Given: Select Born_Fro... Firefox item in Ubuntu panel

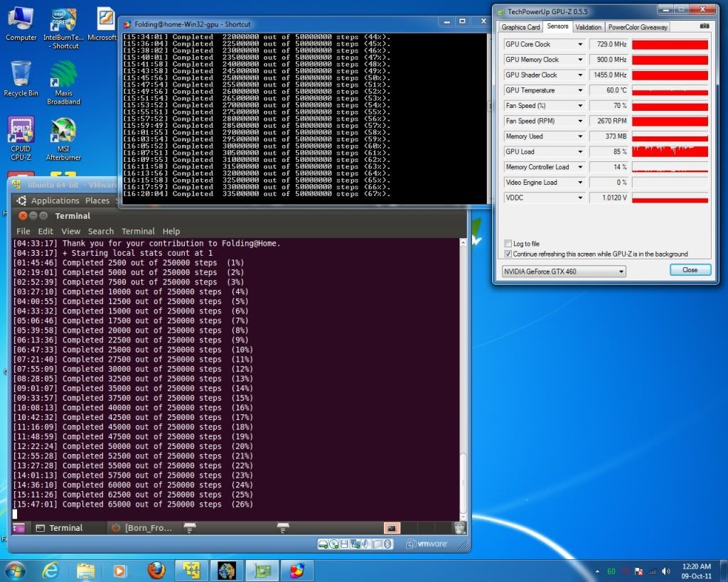Looking at the screenshot, I should 142,528.
